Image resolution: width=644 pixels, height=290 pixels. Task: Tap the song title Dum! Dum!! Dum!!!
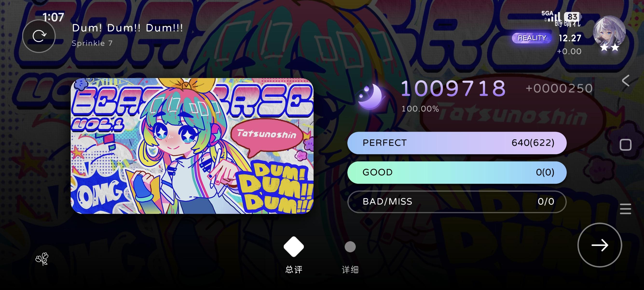click(128, 28)
